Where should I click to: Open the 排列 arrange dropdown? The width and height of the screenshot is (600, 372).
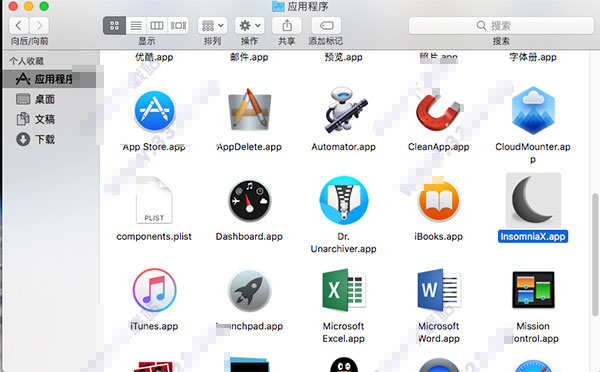pyautogui.click(x=212, y=26)
